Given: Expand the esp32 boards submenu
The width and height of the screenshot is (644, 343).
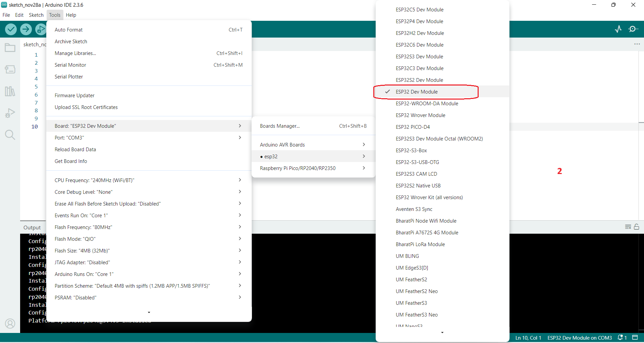Looking at the screenshot, I should 313,156.
